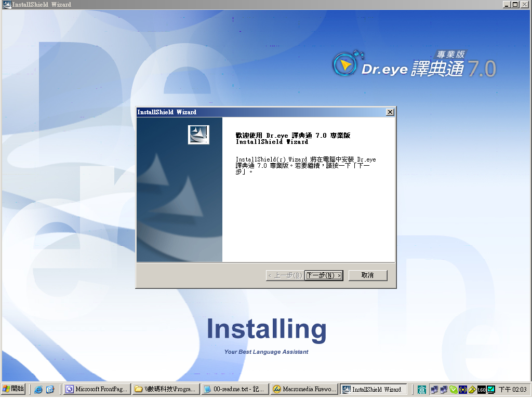Click the Cangjie (倉) input method icon

click(422, 390)
